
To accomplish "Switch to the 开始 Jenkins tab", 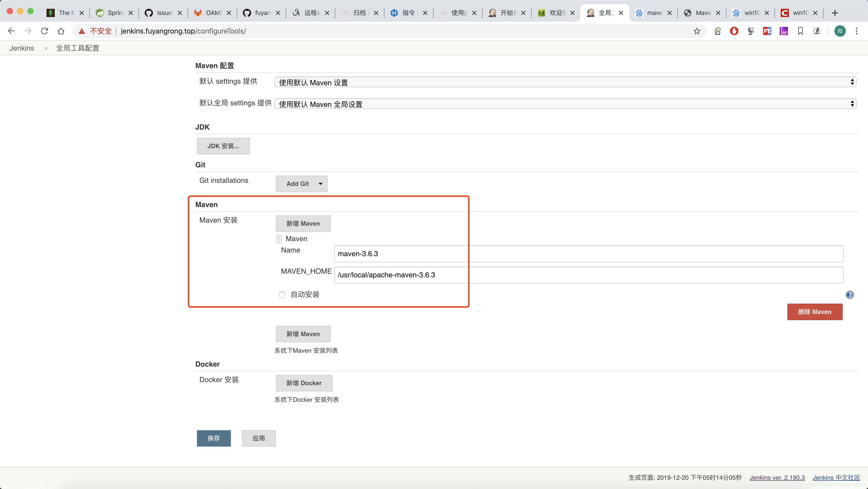I will click(506, 13).
